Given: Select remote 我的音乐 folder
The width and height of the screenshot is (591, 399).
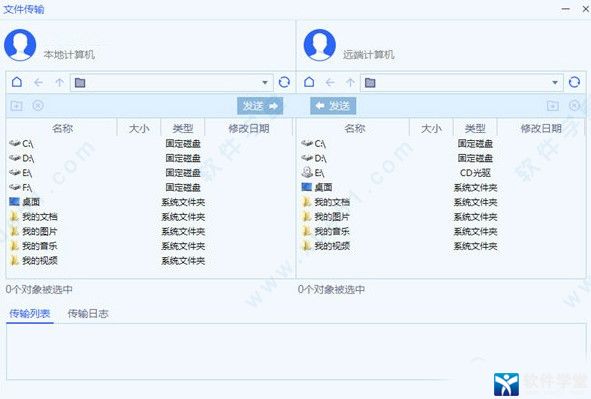Looking at the screenshot, I should [x=326, y=231].
